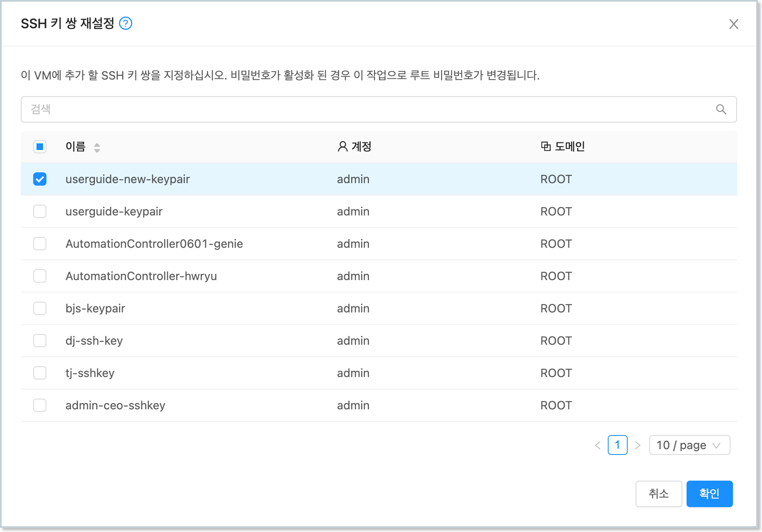Uncheck the userguide-new-keypair checkbox
Image resolution: width=762 pixels, height=532 pixels.
point(40,179)
